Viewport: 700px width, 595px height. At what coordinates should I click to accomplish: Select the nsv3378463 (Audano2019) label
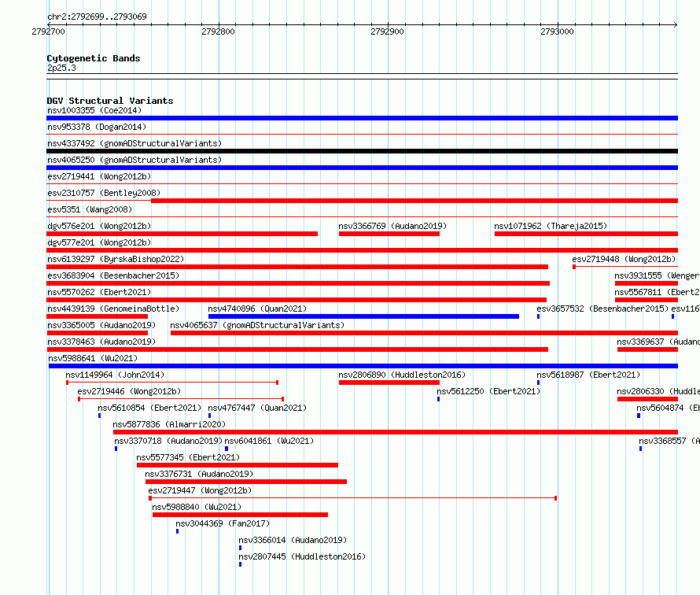pos(101,342)
